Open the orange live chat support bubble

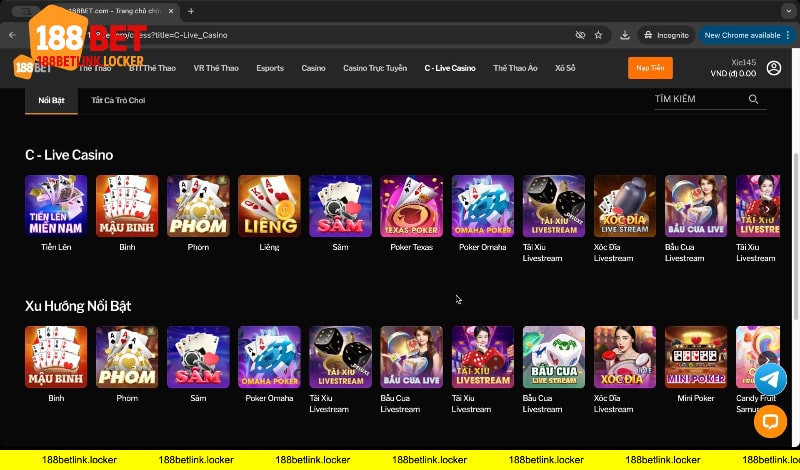point(769,422)
